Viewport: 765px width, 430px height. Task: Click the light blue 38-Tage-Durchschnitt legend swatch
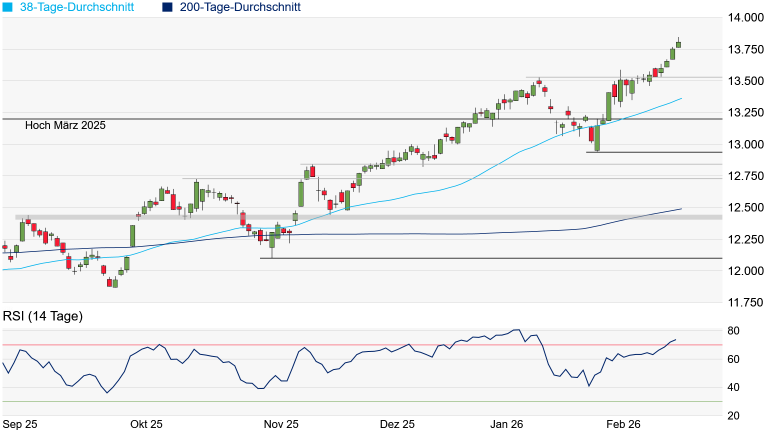tap(6, 7)
